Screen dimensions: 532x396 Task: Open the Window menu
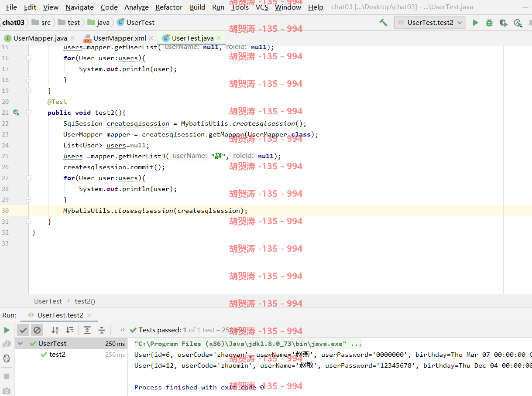tap(288, 7)
